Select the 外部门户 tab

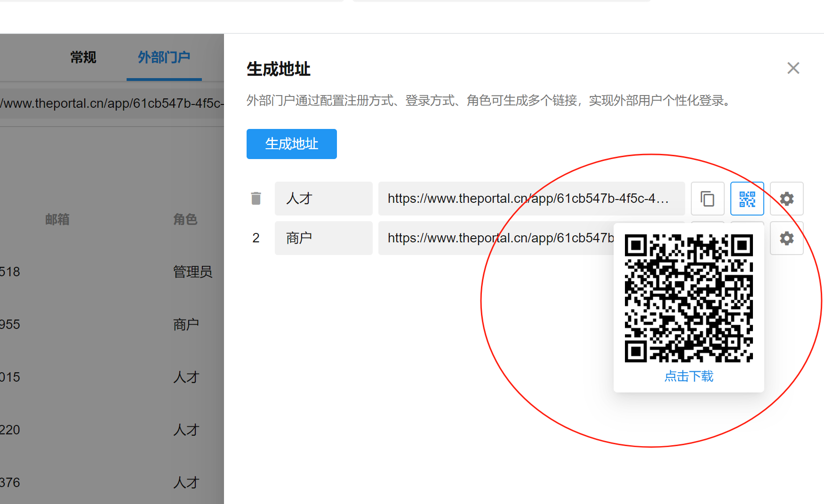164,57
